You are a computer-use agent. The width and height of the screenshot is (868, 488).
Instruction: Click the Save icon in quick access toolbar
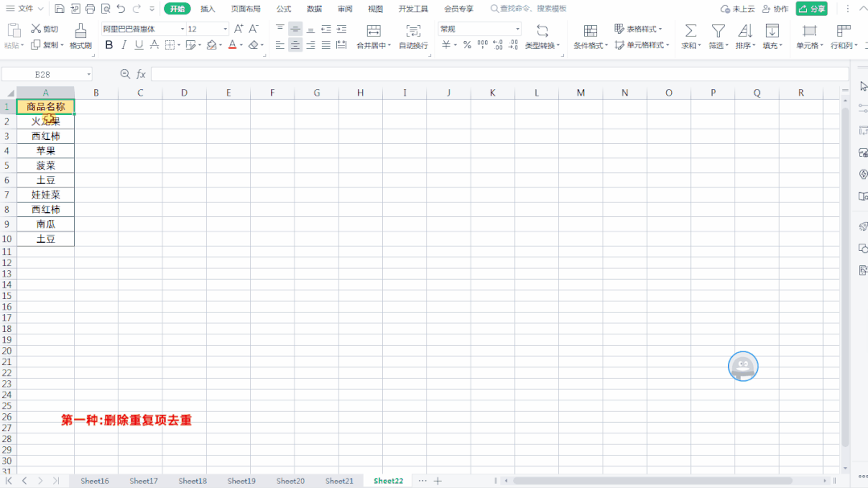pos(60,8)
